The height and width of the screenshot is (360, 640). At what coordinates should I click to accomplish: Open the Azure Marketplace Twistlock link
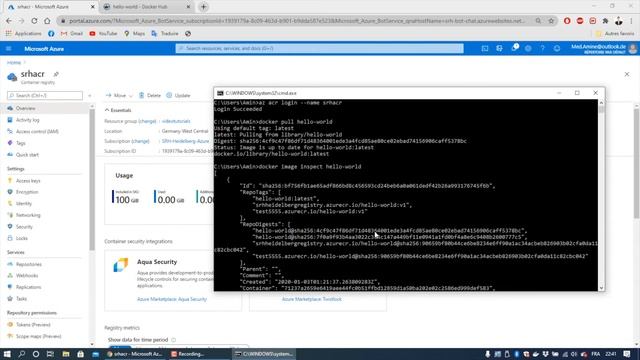(x=311, y=299)
